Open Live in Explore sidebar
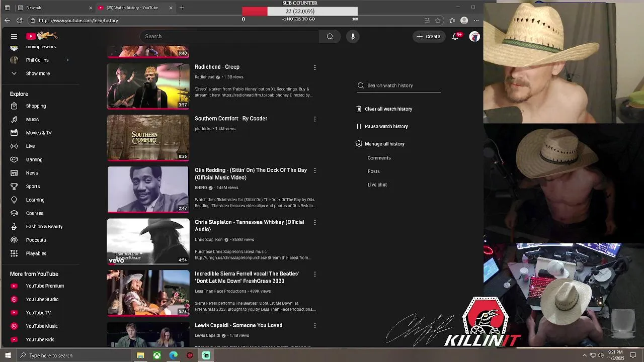This screenshot has height=362, width=644. 30,146
